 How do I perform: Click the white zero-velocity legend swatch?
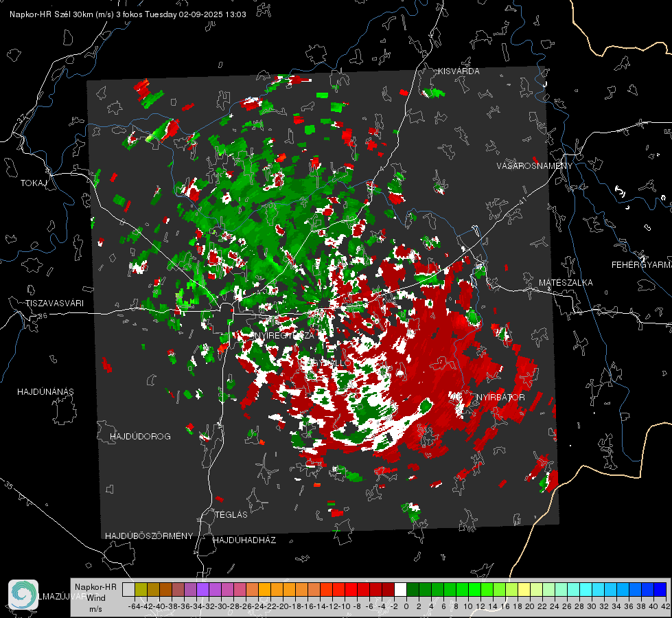click(x=400, y=590)
